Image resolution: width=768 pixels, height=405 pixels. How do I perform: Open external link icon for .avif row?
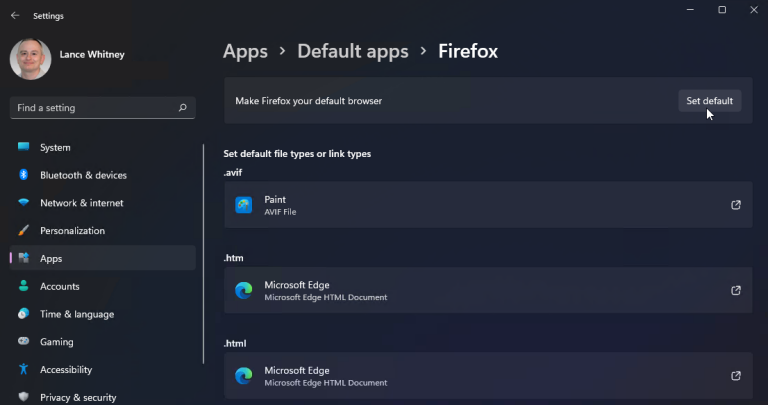[736, 205]
